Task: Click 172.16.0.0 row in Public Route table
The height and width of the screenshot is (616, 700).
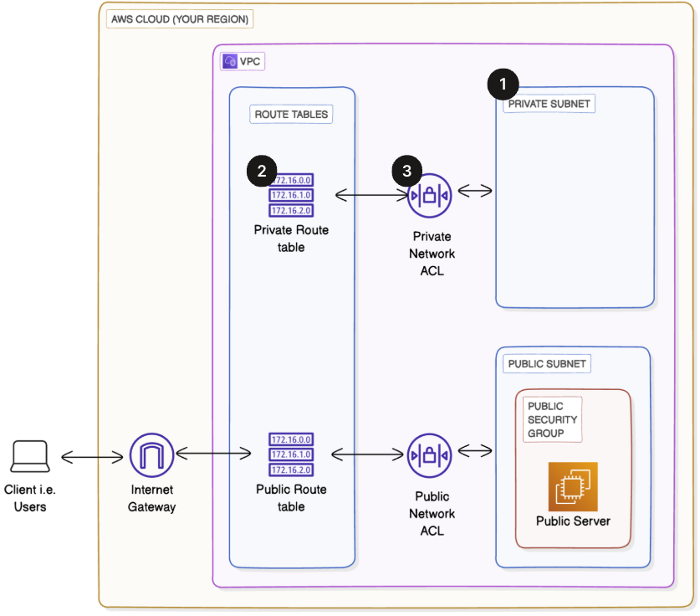Action: [291, 439]
